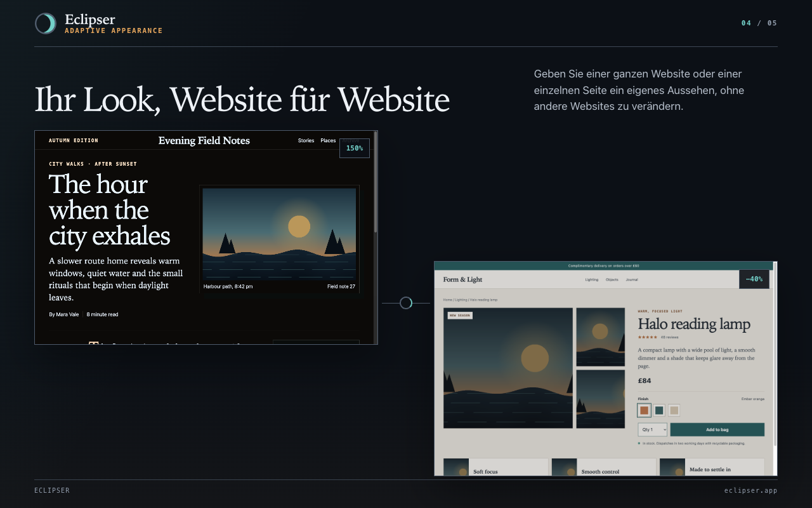Select the upper small product thumbnail

(600, 337)
